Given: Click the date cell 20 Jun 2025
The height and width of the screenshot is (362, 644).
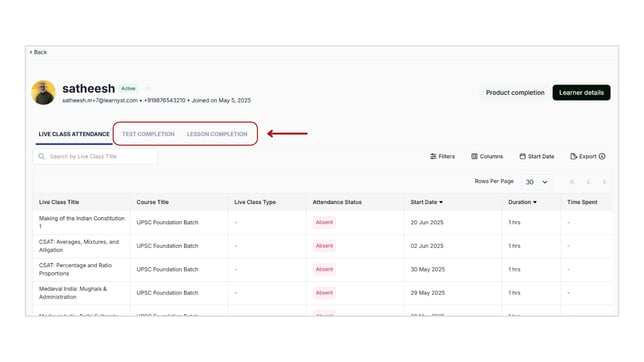Looking at the screenshot, I should [x=427, y=222].
